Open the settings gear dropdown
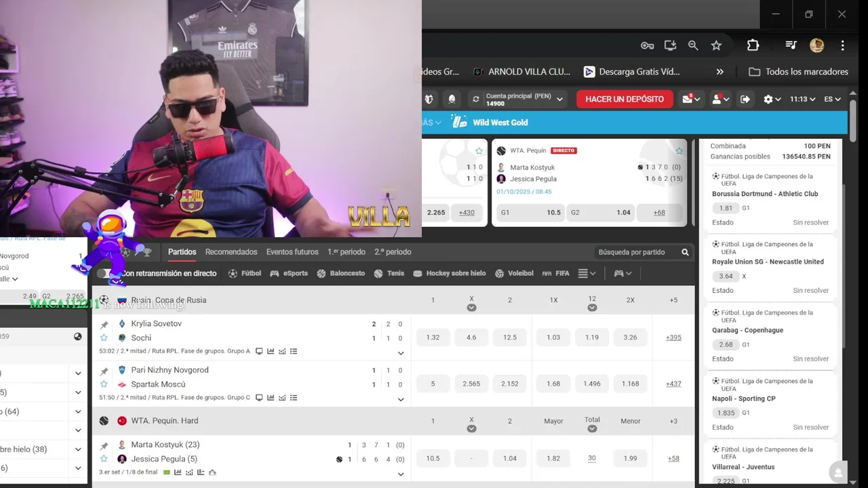 pyautogui.click(x=772, y=99)
